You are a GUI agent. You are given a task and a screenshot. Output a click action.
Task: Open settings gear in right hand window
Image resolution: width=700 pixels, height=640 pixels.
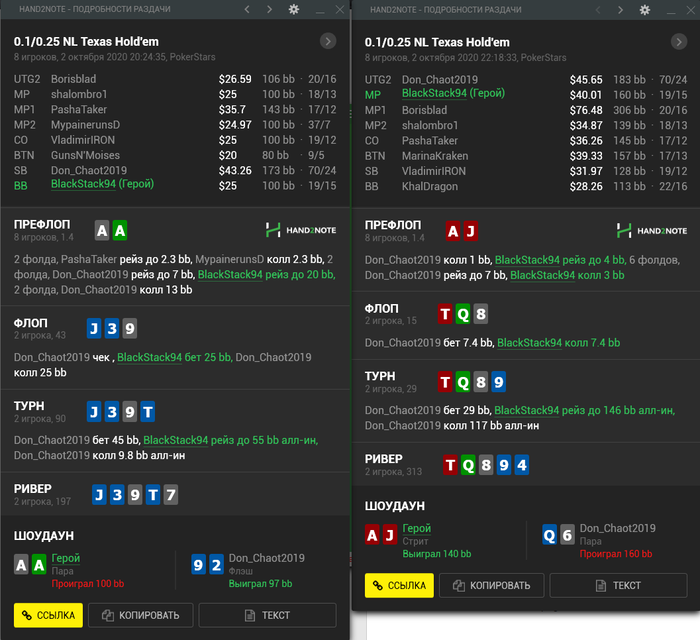645,10
